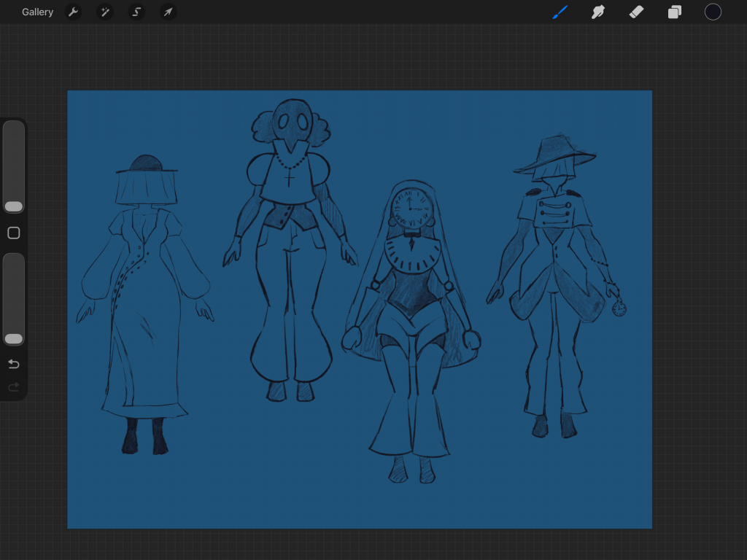Undo the last stroke

click(14, 364)
